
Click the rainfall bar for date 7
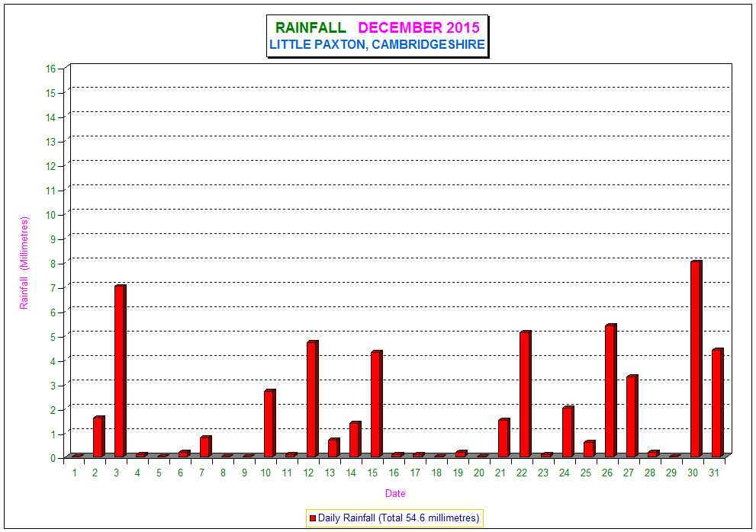point(206,447)
